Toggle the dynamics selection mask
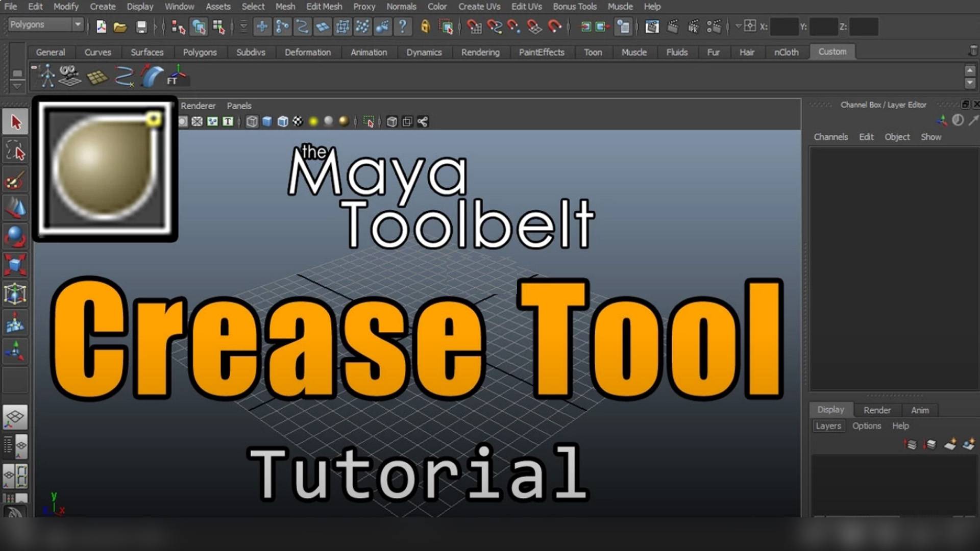980x551 pixels. coord(362,27)
